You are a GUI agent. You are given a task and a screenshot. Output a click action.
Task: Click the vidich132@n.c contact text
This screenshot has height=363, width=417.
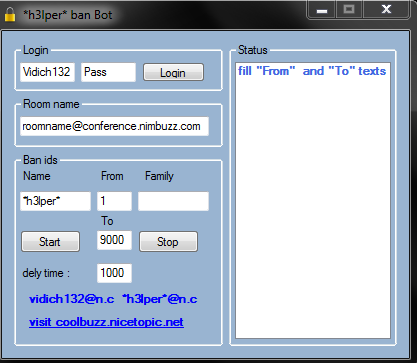72,299
